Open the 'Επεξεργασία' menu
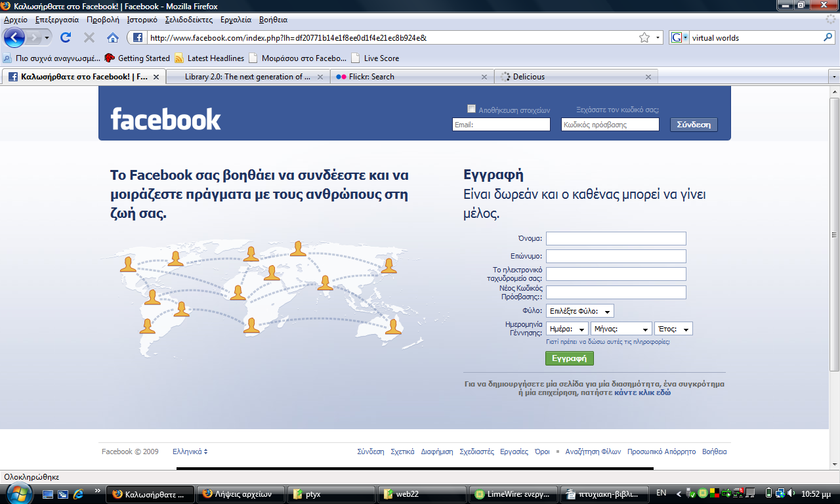840x504 pixels. pyautogui.click(x=57, y=20)
